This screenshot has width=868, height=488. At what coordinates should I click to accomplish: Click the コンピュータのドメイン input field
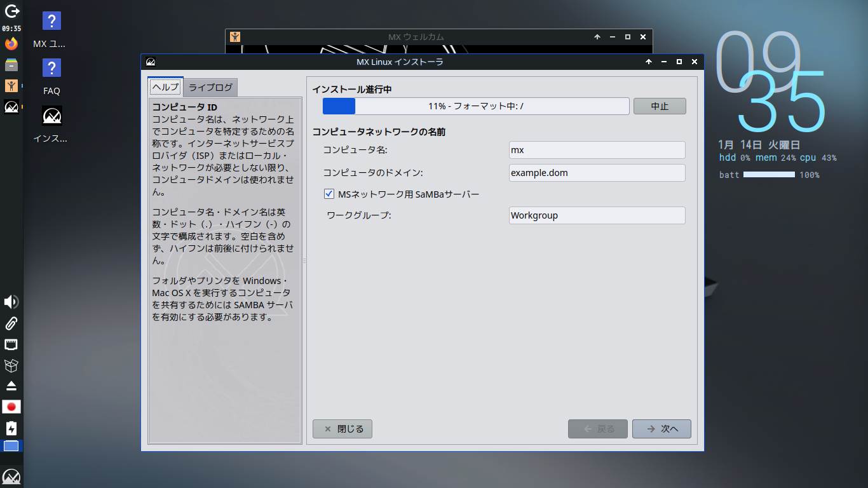click(x=597, y=173)
